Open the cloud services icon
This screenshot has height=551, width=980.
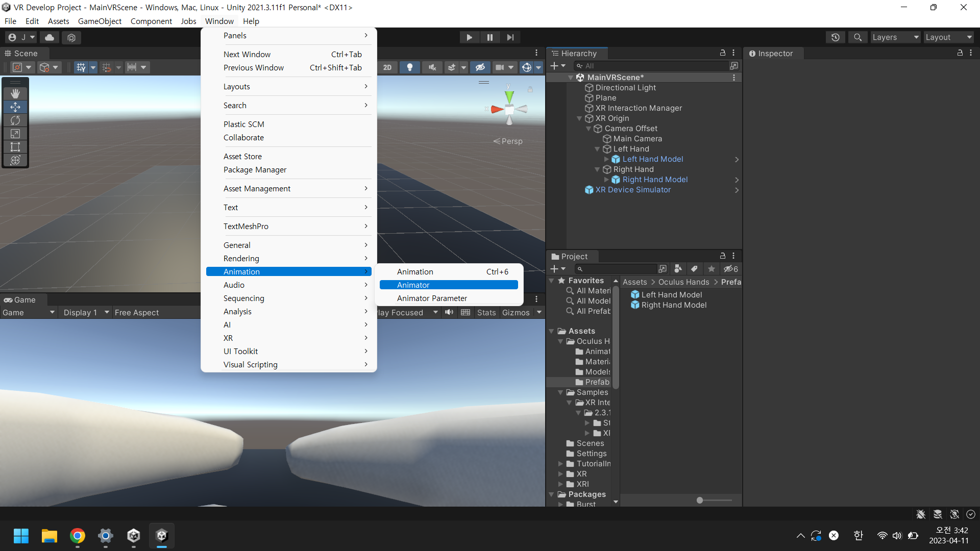pyautogui.click(x=50, y=37)
